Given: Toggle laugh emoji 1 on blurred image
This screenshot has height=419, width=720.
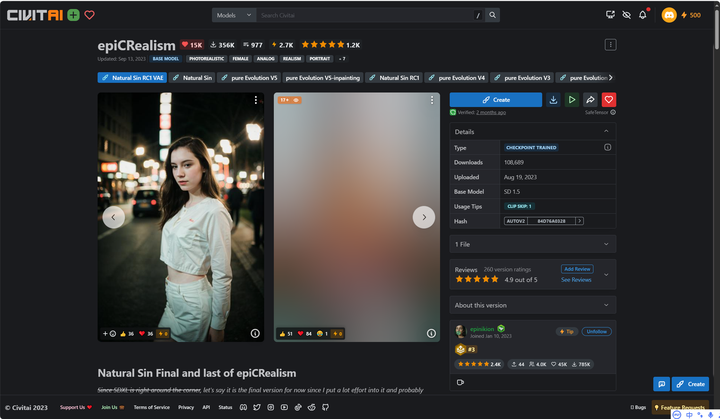Looking at the screenshot, I should click(x=322, y=334).
